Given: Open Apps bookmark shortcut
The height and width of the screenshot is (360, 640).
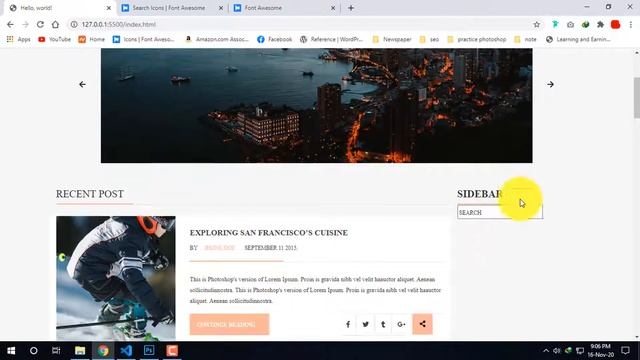Looking at the screenshot, I should [x=18, y=39].
